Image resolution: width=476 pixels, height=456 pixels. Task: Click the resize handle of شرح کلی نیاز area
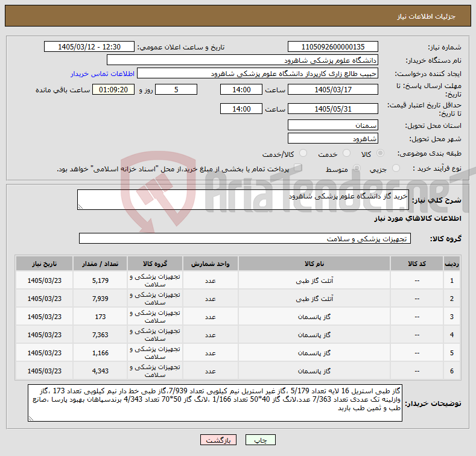(80, 207)
